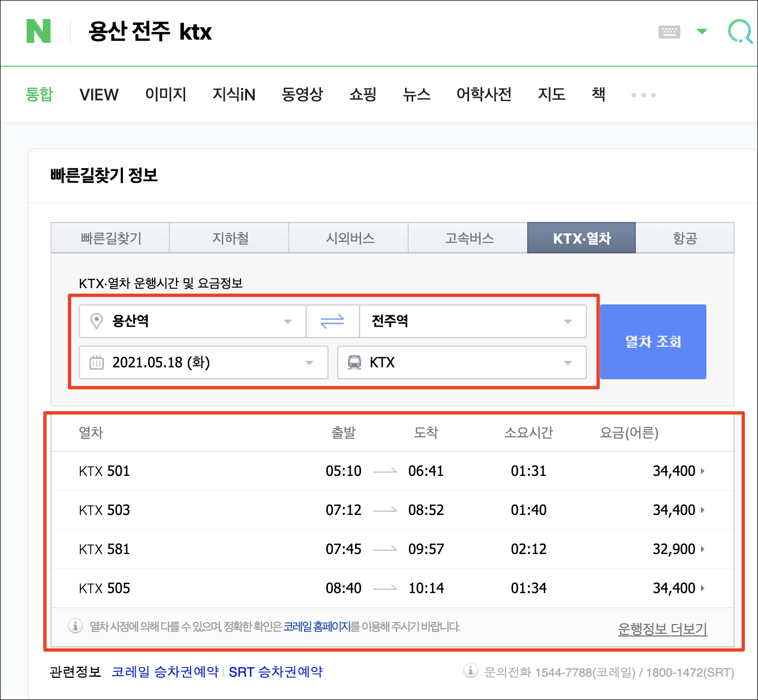Click the green search magnifier icon
The image size is (758, 700).
740,31
